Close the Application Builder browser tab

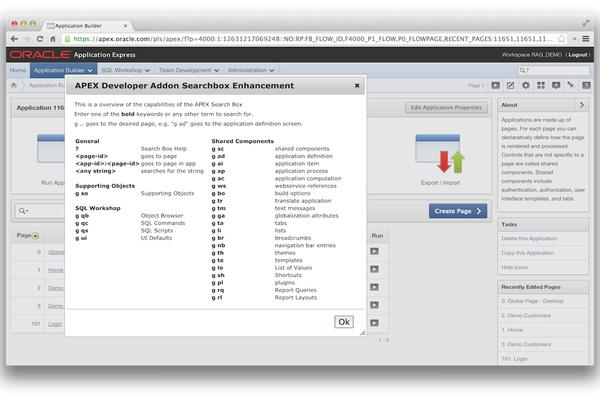(x=125, y=26)
